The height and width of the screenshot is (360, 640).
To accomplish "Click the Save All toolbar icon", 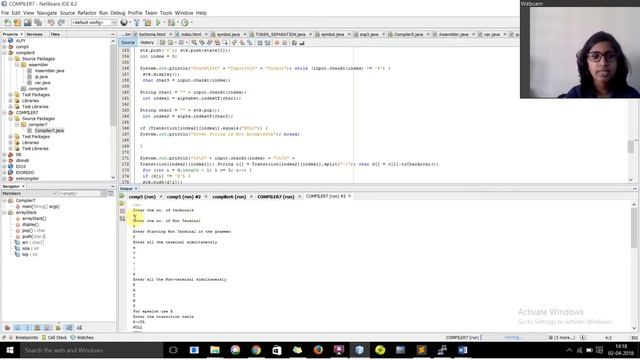I will [x=38, y=23].
